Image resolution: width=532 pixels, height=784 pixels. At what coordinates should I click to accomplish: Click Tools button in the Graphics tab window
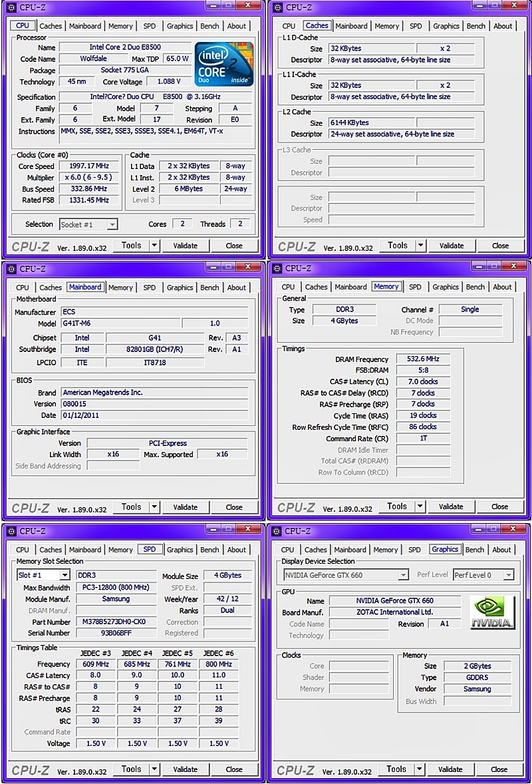(x=396, y=769)
